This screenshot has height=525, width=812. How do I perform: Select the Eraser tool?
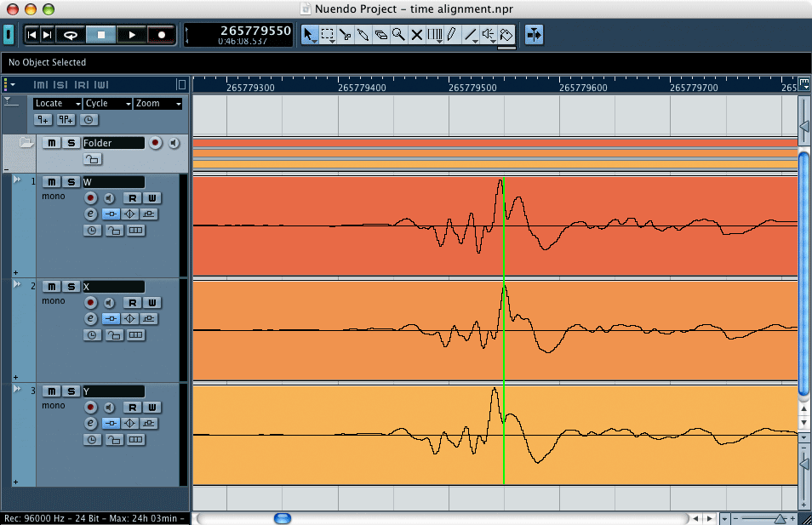click(380, 35)
